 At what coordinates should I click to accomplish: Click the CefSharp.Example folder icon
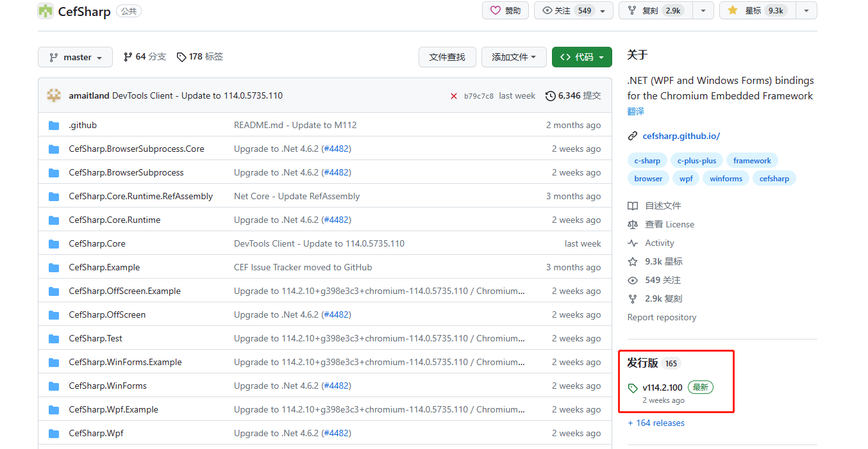[54, 268]
